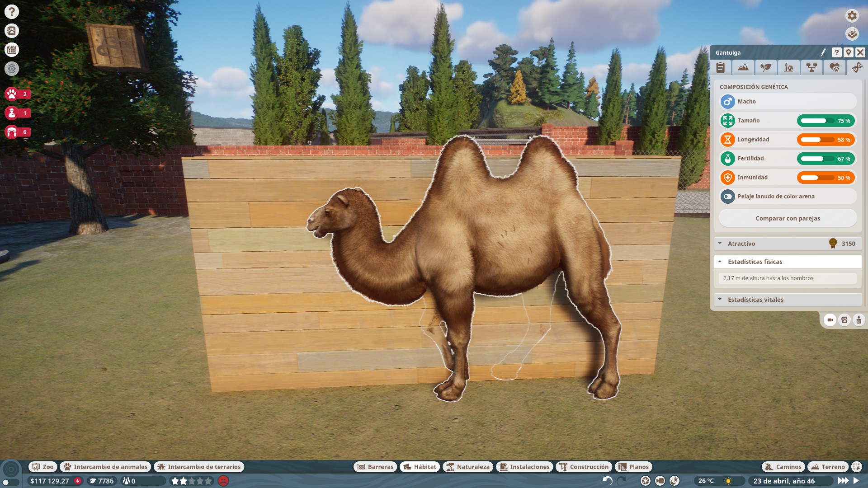868x488 pixels.
Task: Click the Tamaño 75 % bar
Action: tap(826, 121)
